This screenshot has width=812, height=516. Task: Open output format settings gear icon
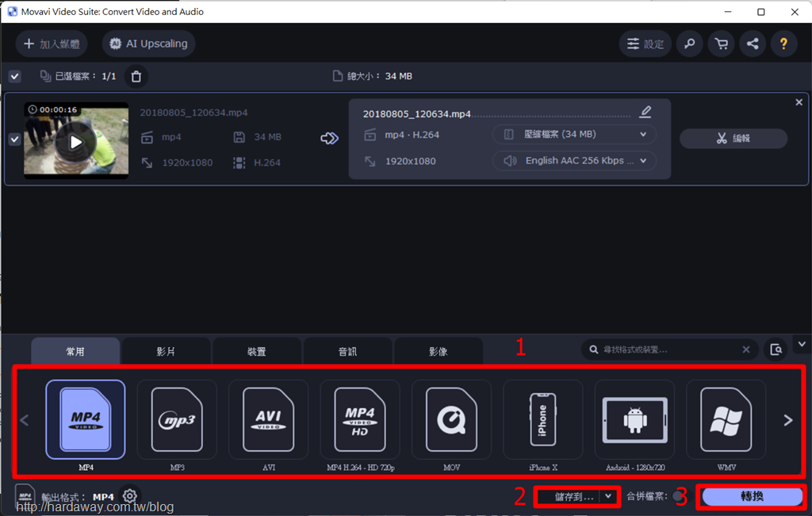[129, 496]
